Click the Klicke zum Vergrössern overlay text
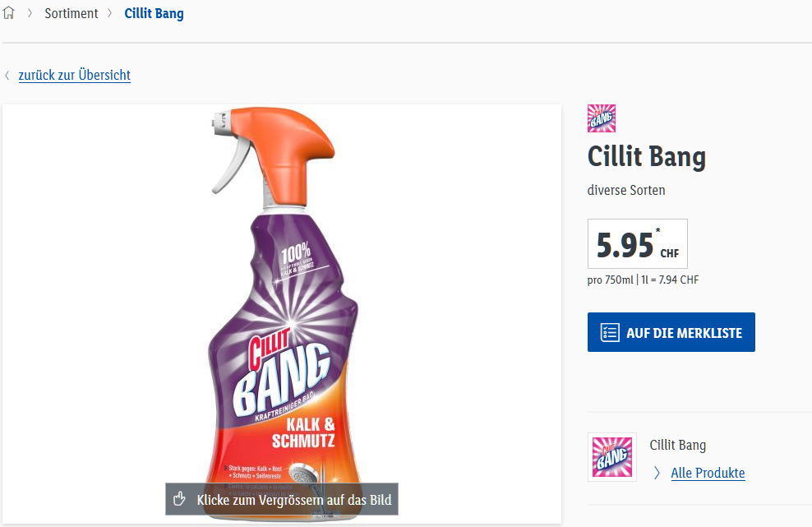This screenshot has width=812, height=527. (x=293, y=499)
